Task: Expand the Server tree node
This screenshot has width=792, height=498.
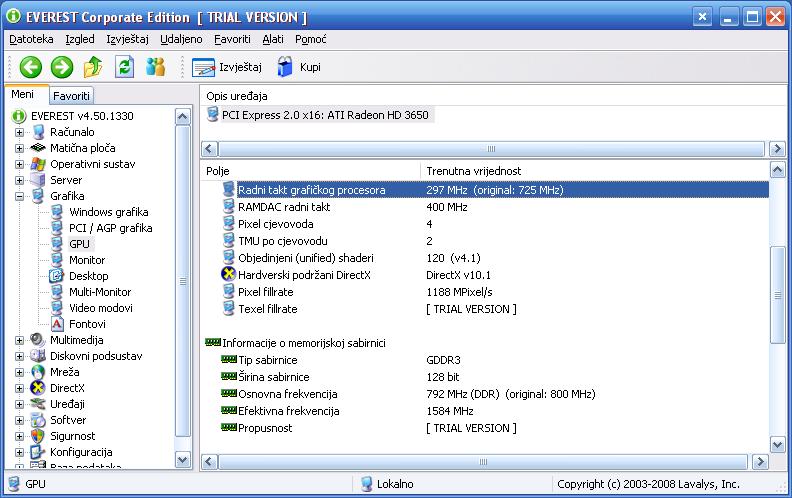Action: 19,180
